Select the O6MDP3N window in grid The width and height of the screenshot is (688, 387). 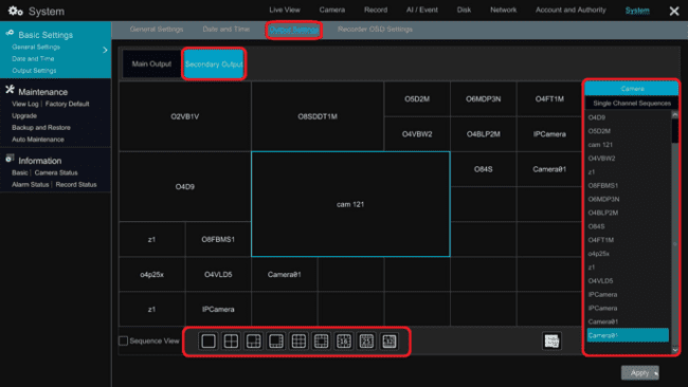tap(483, 99)
